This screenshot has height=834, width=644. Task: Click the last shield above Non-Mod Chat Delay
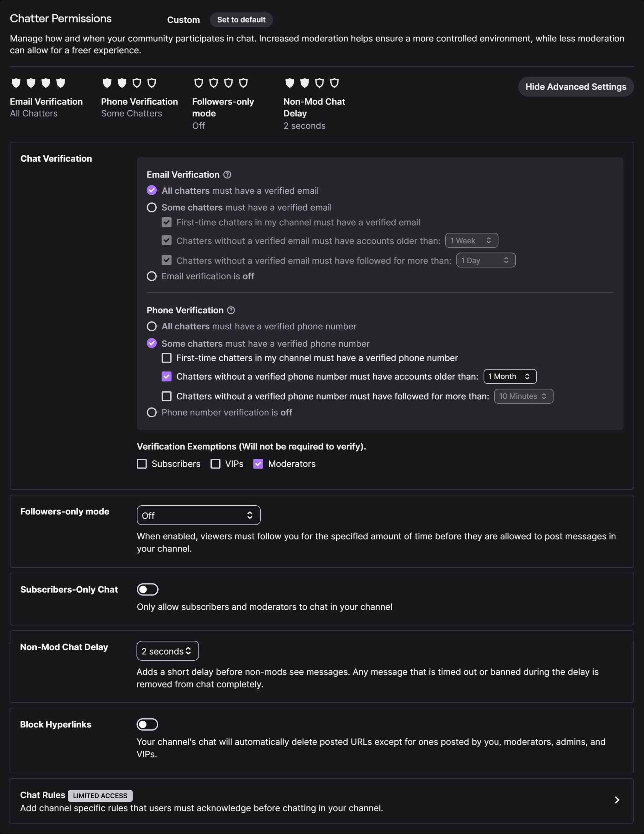(x=335, y=83)
